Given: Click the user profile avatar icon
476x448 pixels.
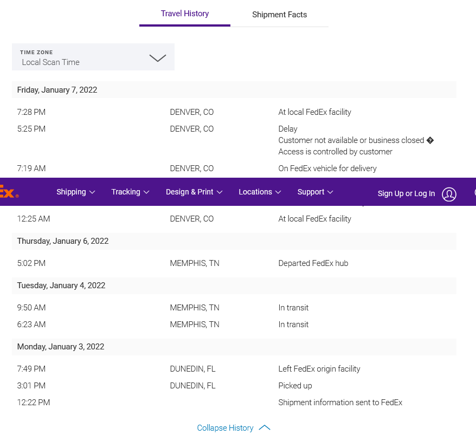Looking at the screenshot, I should [x=449, y=194].
